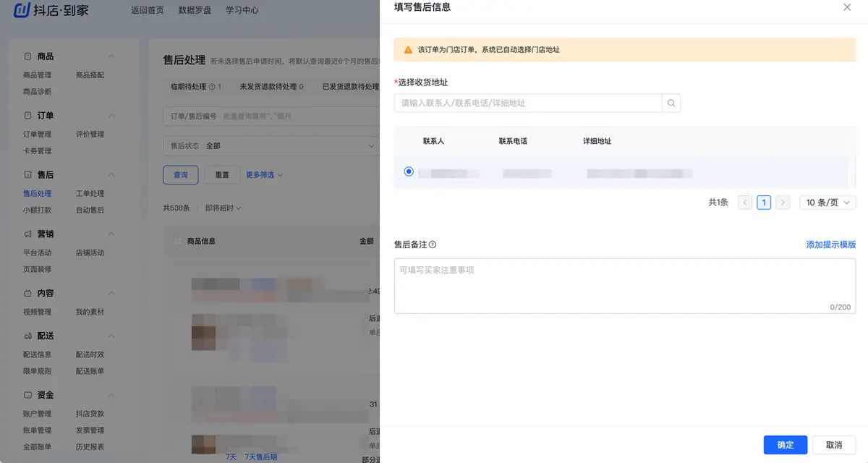The width and height of the screenshot is (868, 463).
Task: Click the 取消 cancel button
Action: tap(834, 445)
